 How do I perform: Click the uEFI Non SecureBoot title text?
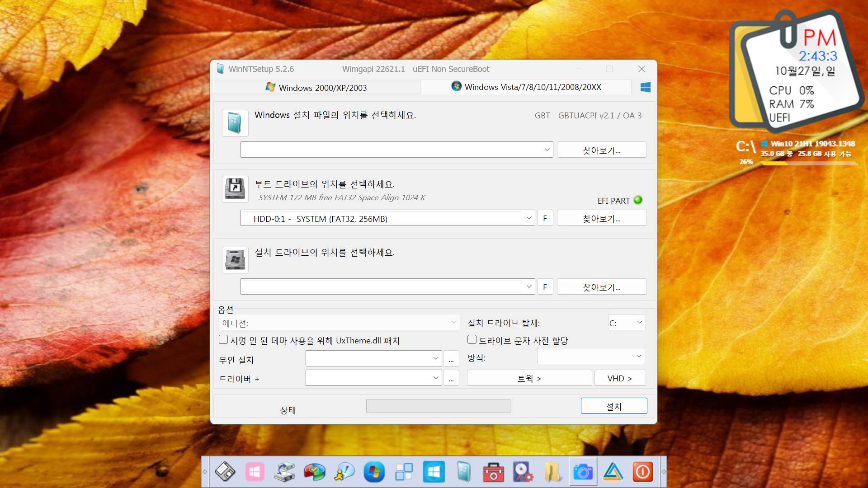(x=451, y=69)
